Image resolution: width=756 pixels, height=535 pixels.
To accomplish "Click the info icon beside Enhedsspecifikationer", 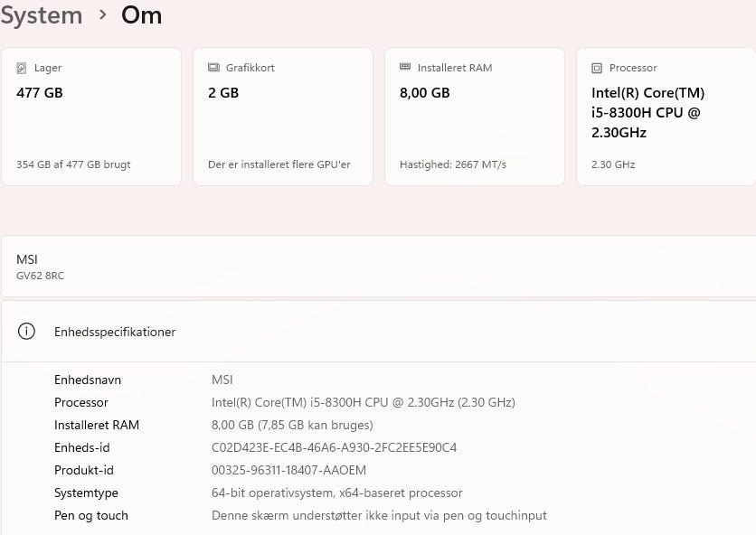I will point(26,332).
